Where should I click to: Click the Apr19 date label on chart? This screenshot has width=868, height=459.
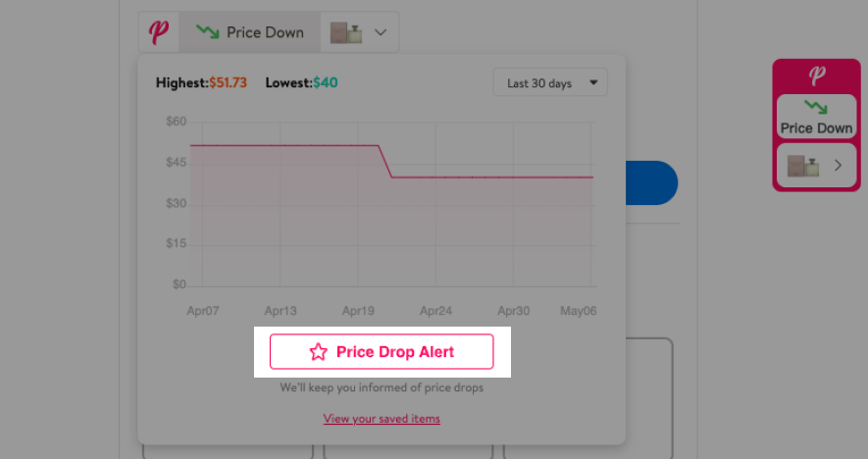click(358, 311)
